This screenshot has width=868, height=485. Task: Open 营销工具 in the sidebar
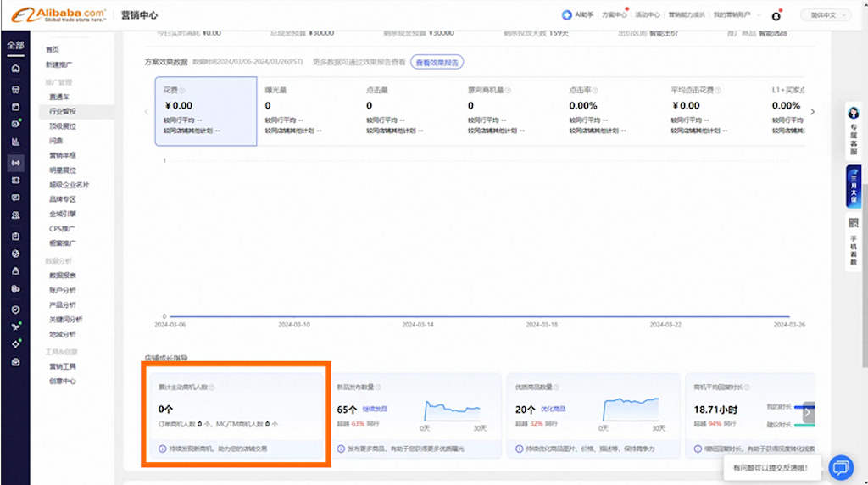tap(63, 366)
